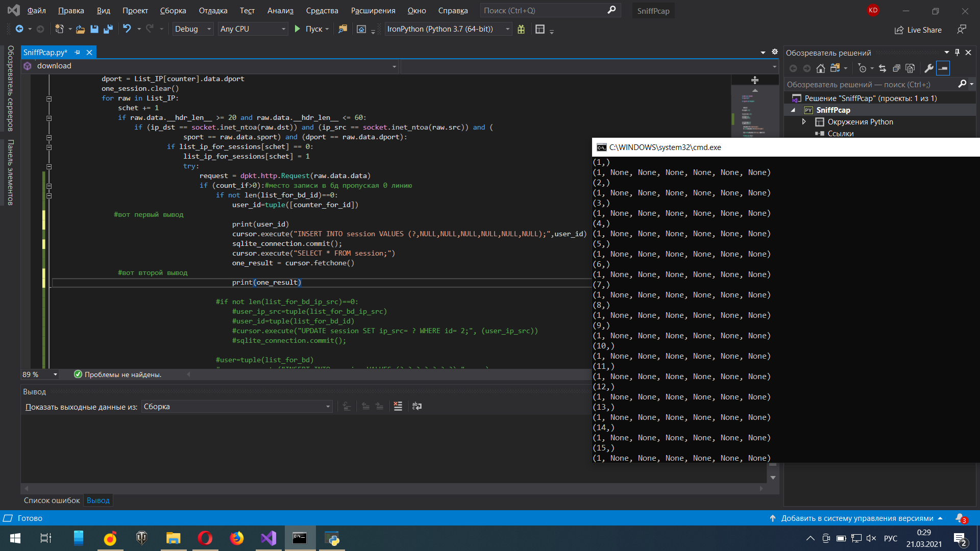Screen dimensions: 980x551
Task: Open the Файл menu
Action: point(37,11)
